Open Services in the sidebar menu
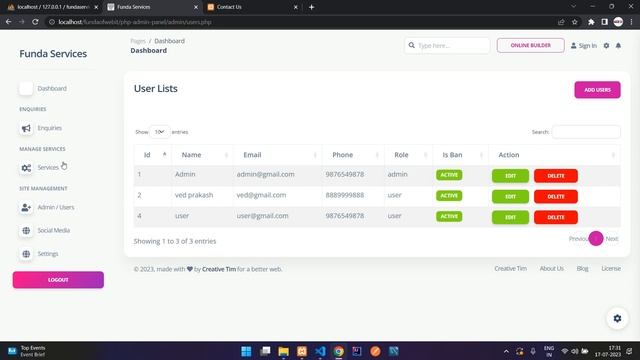Viewport: 640px width, 360px height. [48, 168]
